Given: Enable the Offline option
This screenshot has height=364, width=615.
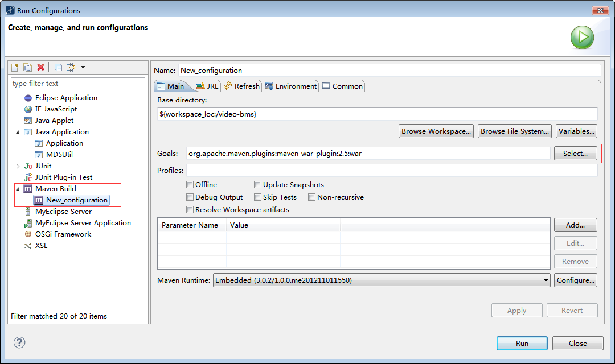Looking at the screenshot, I should tap(190, 184).
